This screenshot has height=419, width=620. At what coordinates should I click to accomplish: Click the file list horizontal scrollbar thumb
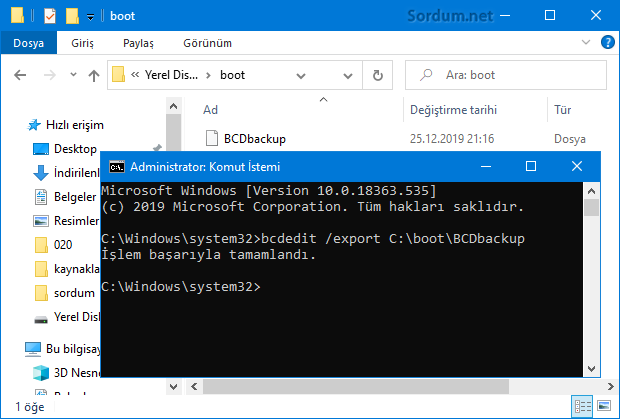tap(355, 387)
